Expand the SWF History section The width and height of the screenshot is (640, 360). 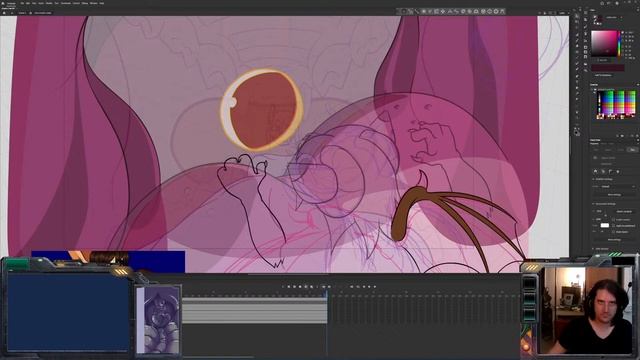(593, 249)
